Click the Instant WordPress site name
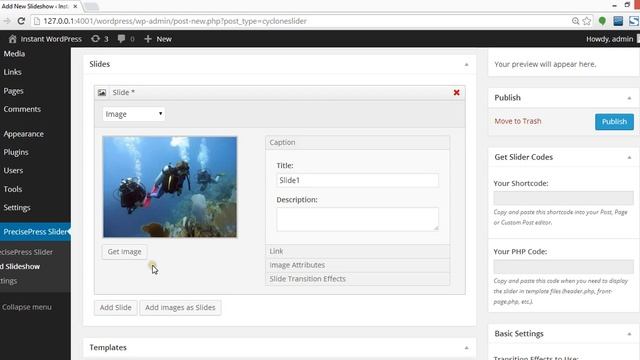 coord(51,39)
